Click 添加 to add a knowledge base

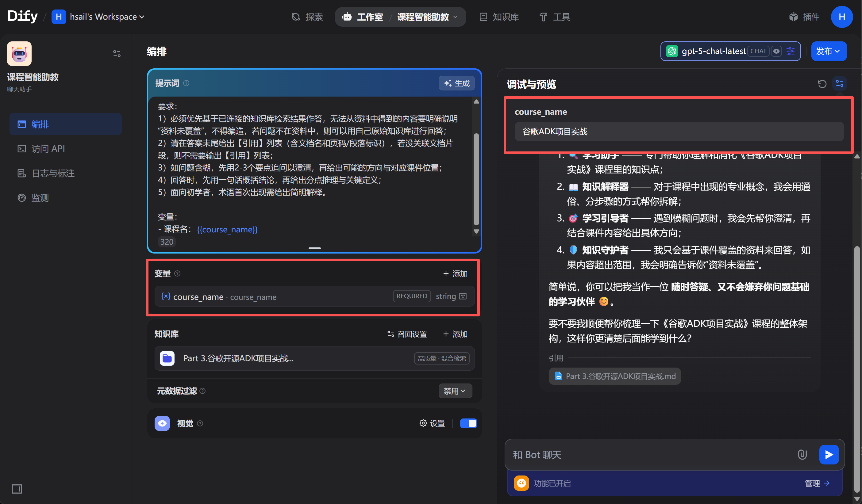(455, 334)
